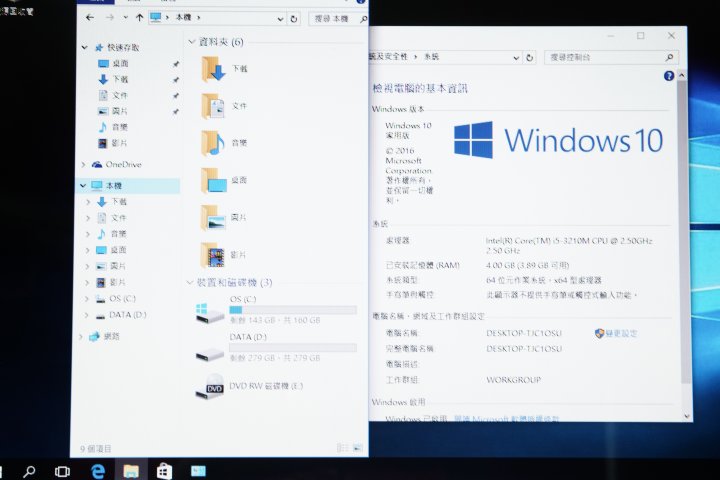The width and height of the screenshot is (720, 480).
Task: Collapse the 裝置和磁碟機 (3) group
Action: pyautogui.click(x=190, y=282)
